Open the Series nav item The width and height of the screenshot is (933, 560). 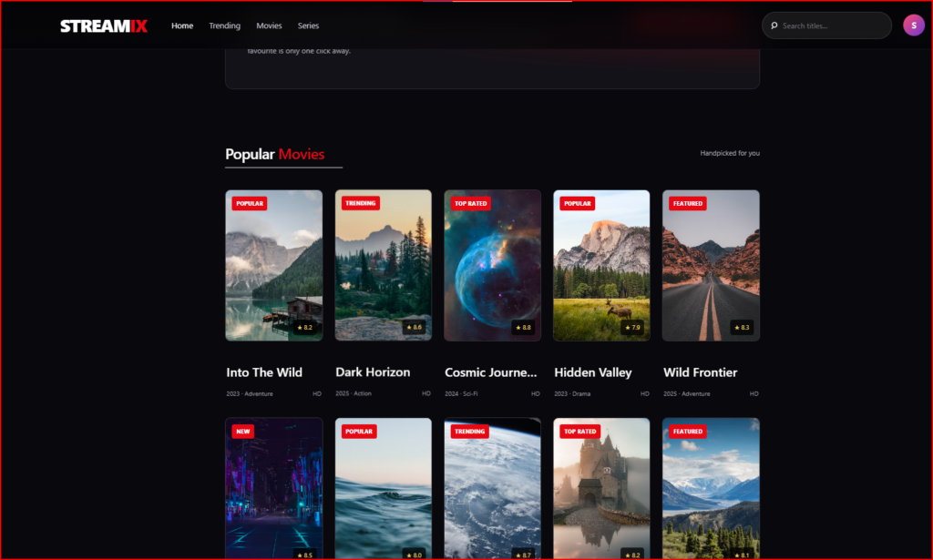[308, 25]
